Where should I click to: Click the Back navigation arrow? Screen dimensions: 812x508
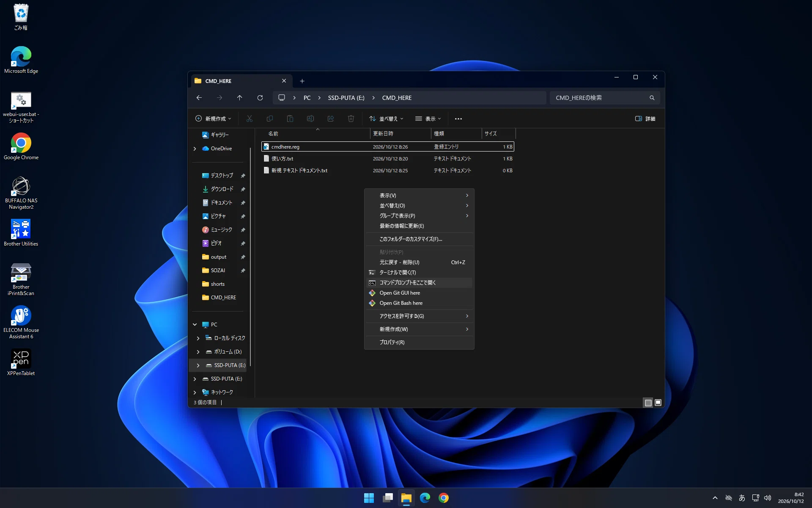click(x=199, y=98)
